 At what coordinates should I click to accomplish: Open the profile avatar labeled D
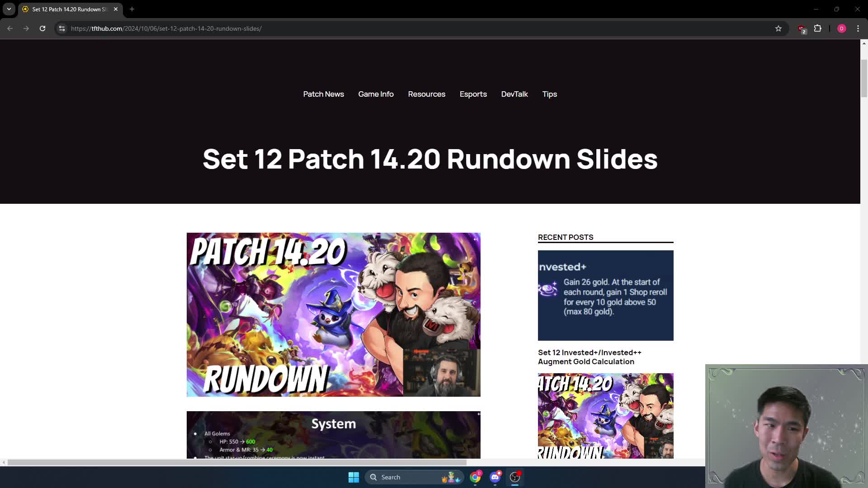tap(842, 28)
